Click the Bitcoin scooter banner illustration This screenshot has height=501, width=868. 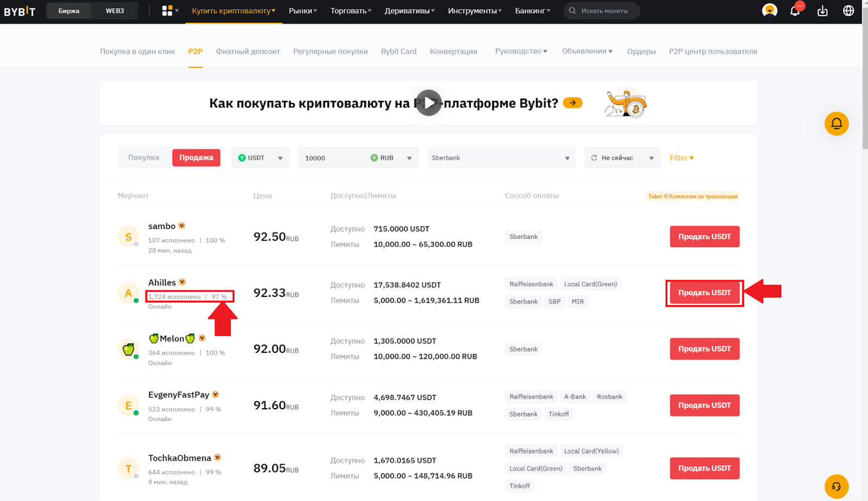click(x=626, y=103)
